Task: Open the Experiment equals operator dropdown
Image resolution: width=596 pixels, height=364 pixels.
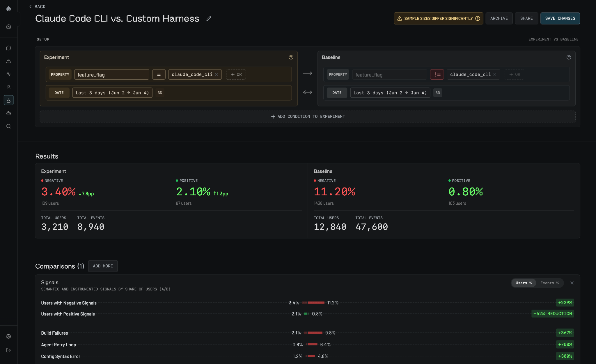Action: [x=159, y=74]
